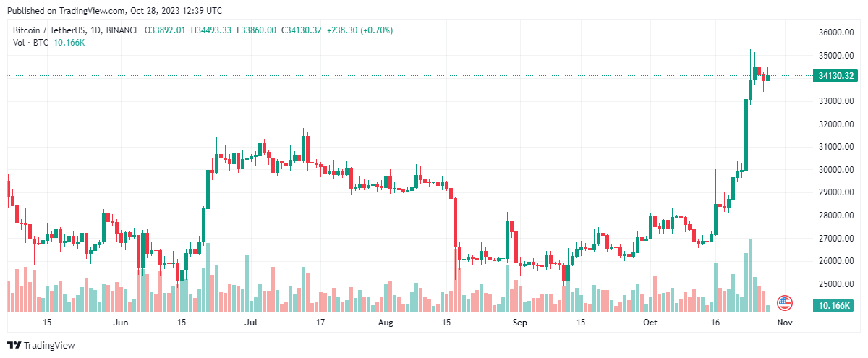The image size is (868, 358).
Task: Click the Jun label on the time axis
Action: point(121,323)
